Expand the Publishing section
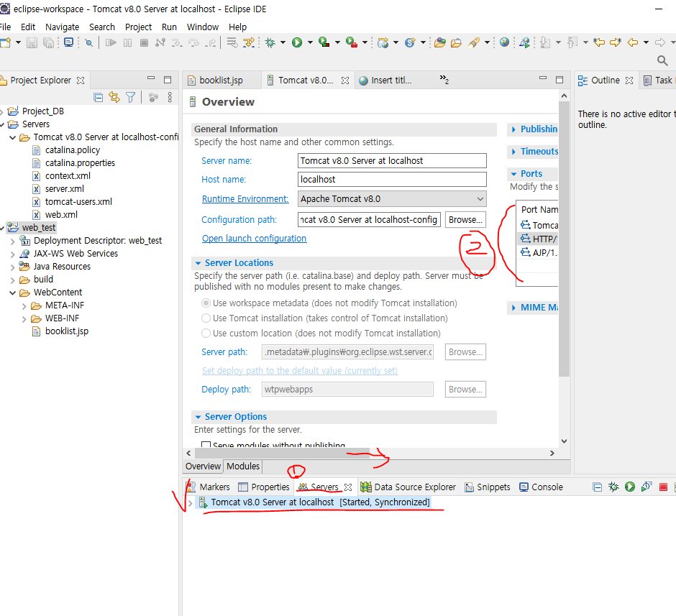 [x=513, y=129]
